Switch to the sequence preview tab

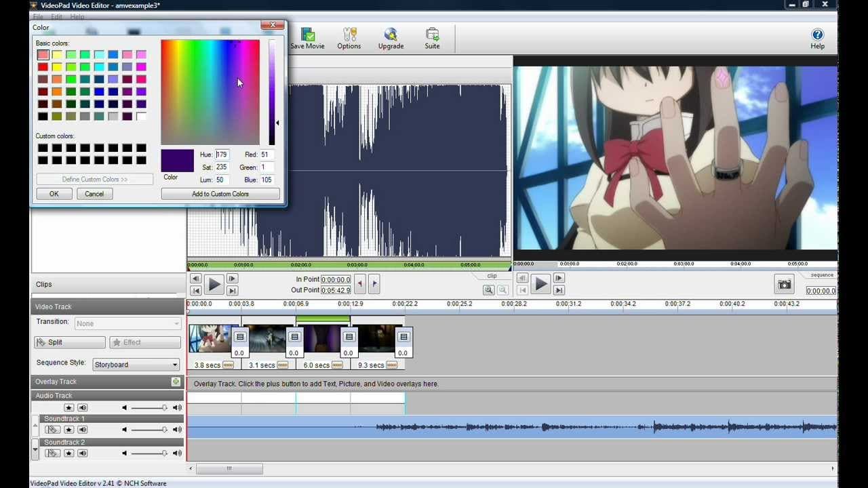(x=821, y=275)
